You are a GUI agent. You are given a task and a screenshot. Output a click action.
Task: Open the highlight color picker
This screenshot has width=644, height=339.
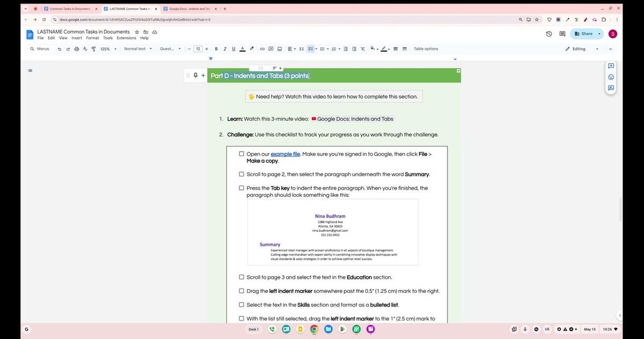[x=251, y=49]
